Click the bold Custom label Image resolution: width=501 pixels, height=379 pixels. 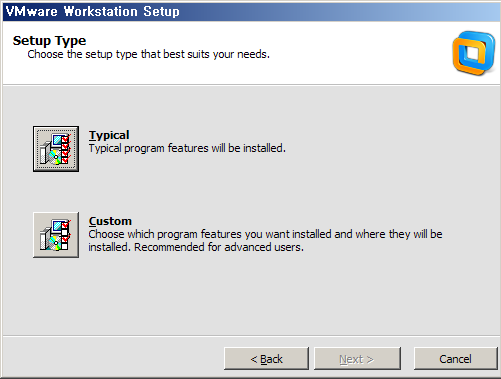pos(110,221)
